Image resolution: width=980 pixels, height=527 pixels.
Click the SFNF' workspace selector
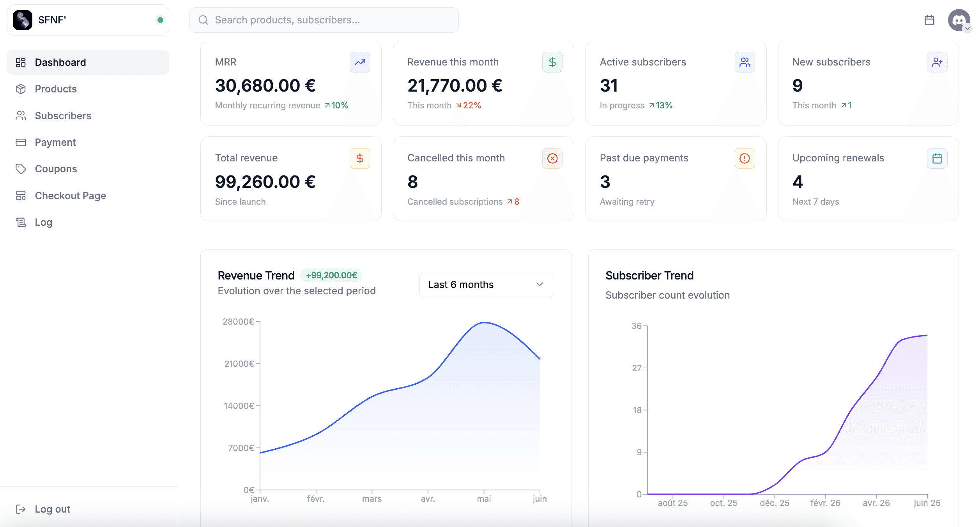[88, 20]
